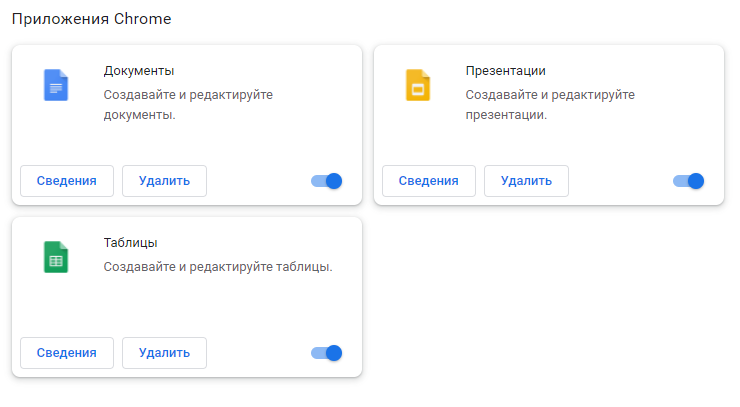The height and width of the screenshot is (407, 740).
Task: Remove Презентации with its Удалить button
Action: (526, 181)
